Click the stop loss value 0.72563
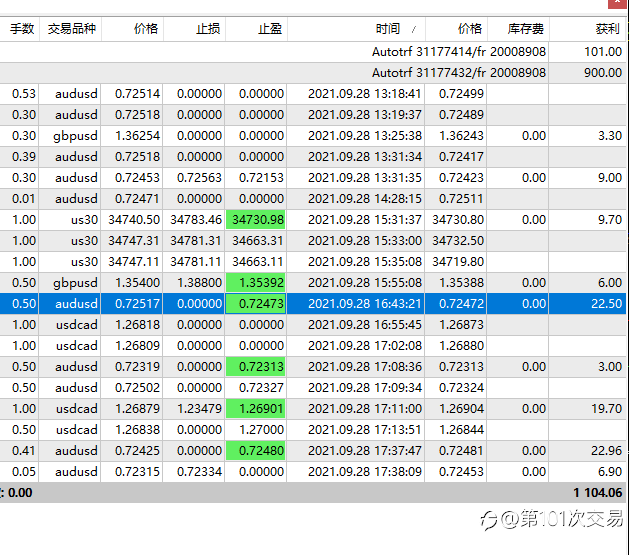The width and height of the screenshot is (629, 555). coord(199,178)
